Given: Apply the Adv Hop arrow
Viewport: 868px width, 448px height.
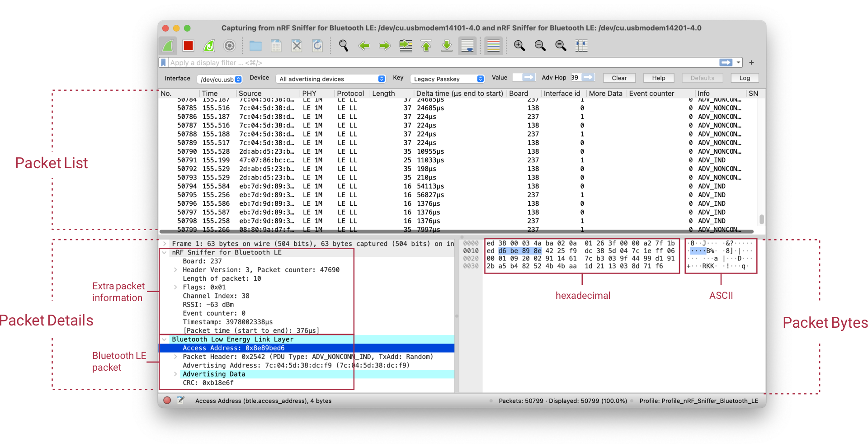Looking at the screenshot, I should pyautogui.click(x=588, y=77).
